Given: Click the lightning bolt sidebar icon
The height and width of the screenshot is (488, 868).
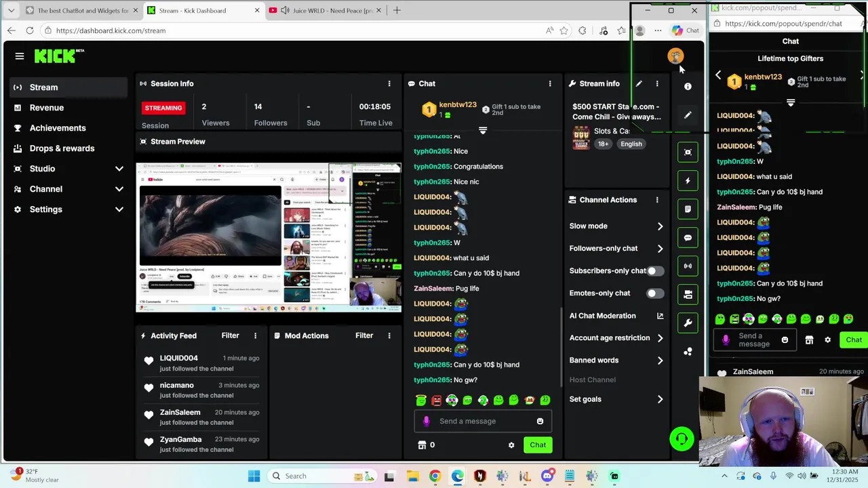Looking at the screenshot, I should pyautogui.click(x=688, y=180).
